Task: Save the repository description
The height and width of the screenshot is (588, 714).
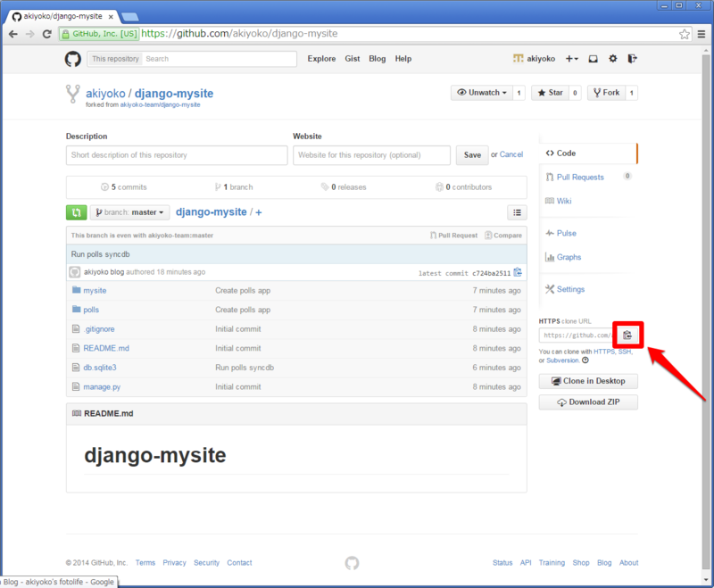Action: (x=472, y=155)
